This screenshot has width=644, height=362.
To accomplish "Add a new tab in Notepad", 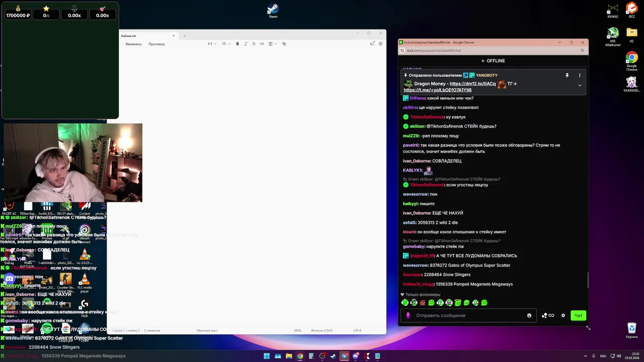I will coord(184,36).
